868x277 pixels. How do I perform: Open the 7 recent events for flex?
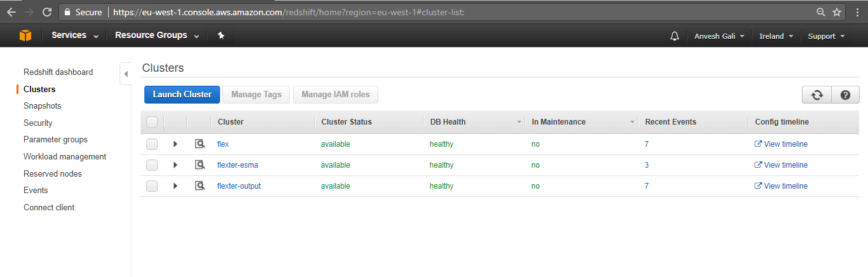pyautogui.click(x=647, y=144)
